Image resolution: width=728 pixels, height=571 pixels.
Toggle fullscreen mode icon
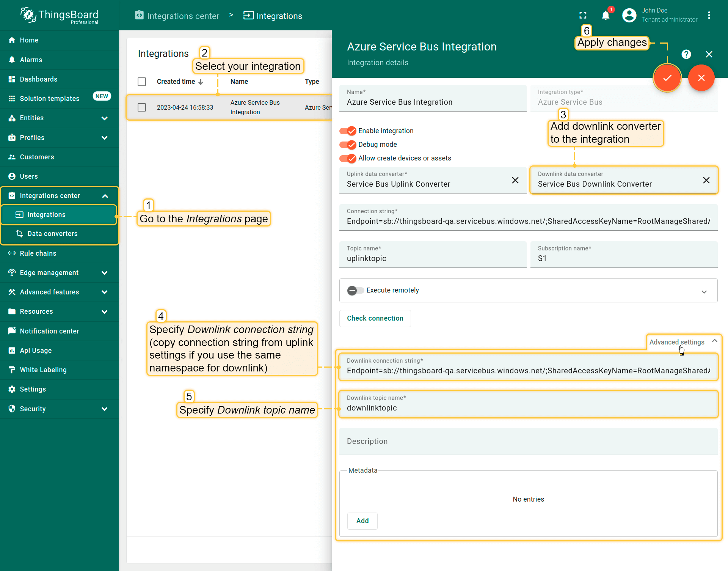point(583,15)
